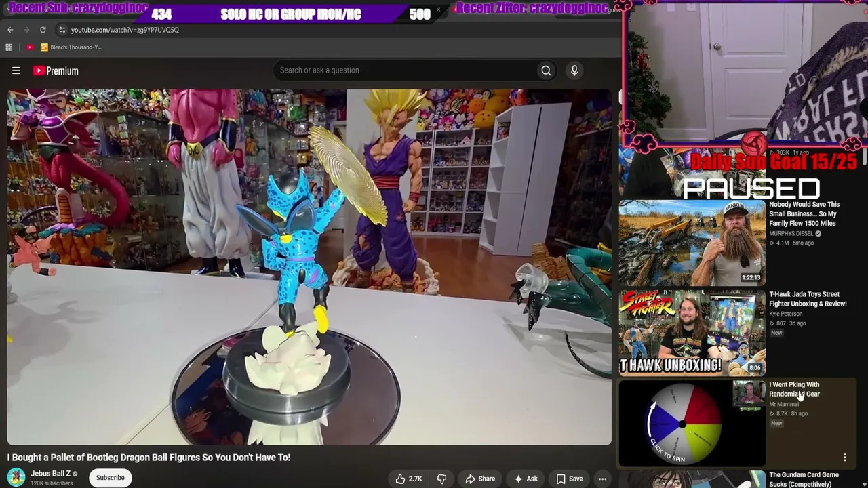Viewport: 868px width, 488px height.
Task: Reload the YouTube page
Action: pos(43,30)
